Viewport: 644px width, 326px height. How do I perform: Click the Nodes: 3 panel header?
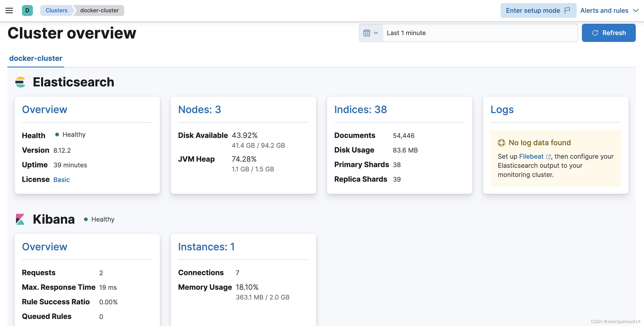(199, 109)
